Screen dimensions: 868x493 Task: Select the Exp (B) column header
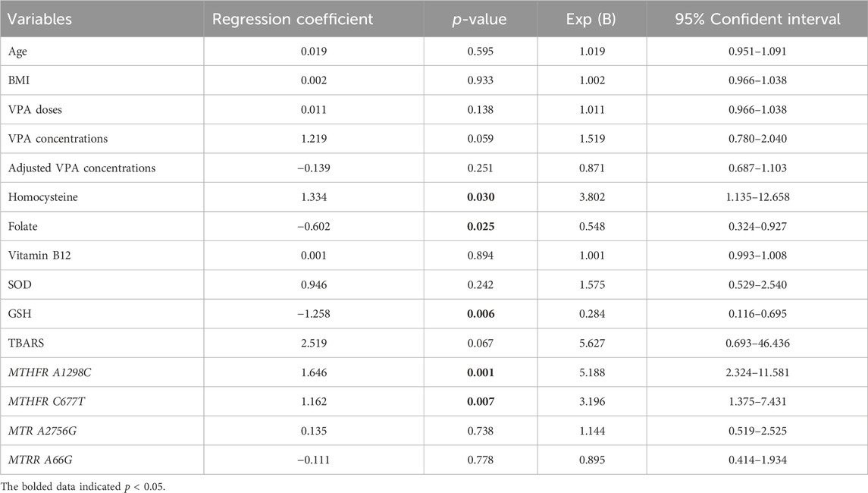(591, 20)
